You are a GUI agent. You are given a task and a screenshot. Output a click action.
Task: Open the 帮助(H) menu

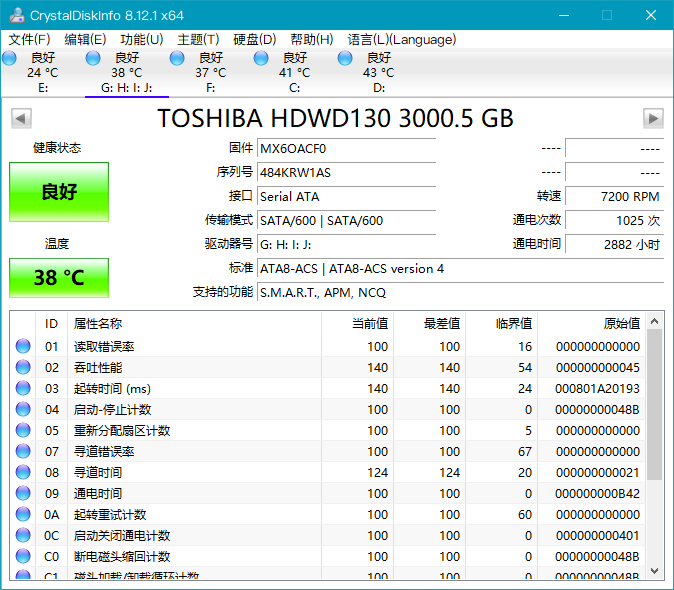[x=312, y=40]
